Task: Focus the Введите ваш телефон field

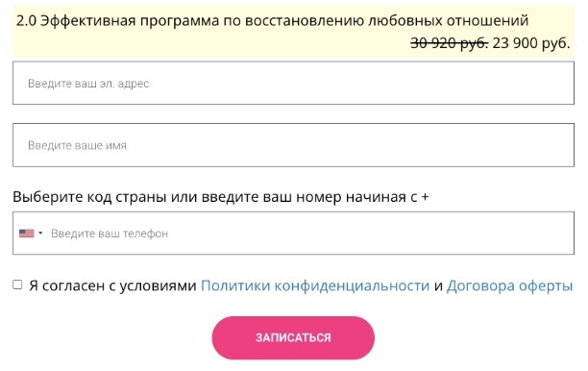Action: pyautogui.click(x=293, y=233)
